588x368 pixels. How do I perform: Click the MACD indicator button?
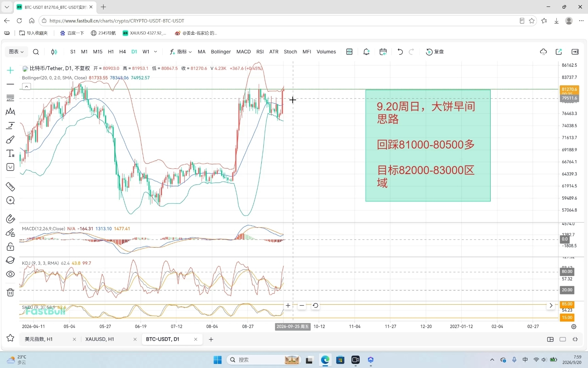coord(244,52)
